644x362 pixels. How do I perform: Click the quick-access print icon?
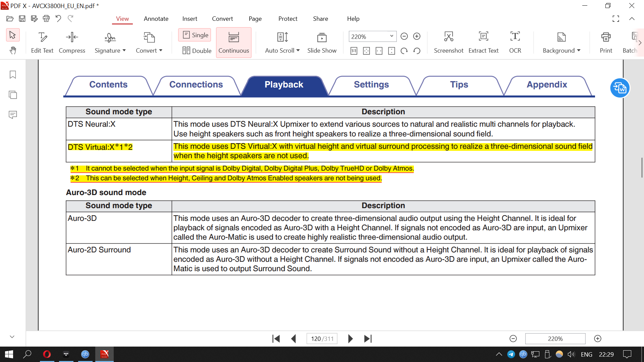pyautogui.click(x=46, y=19)
